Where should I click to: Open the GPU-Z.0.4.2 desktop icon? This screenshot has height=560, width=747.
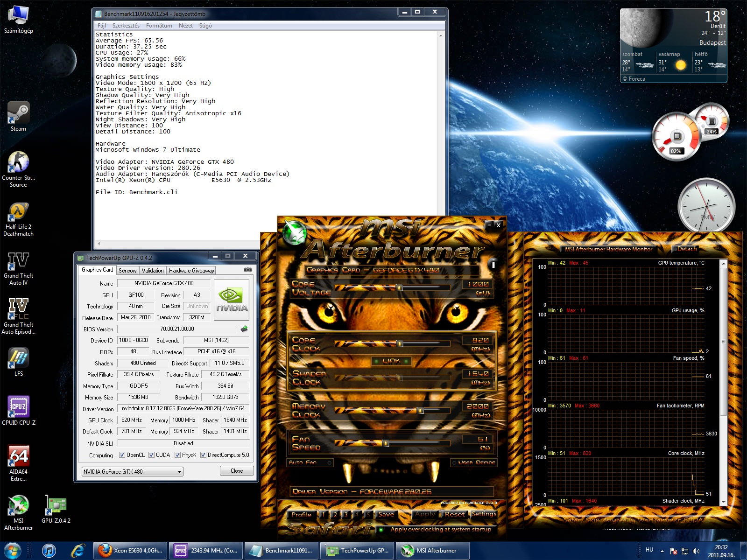point(56,509)
